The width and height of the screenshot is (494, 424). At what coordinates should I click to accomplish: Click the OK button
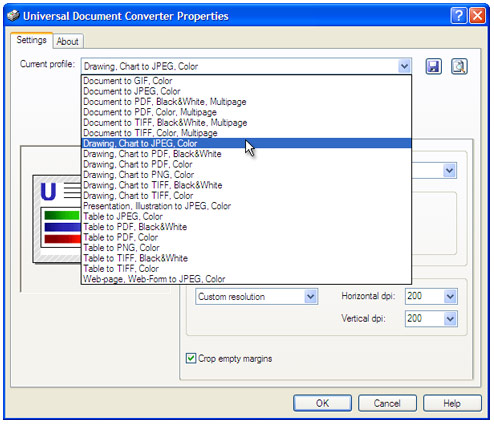pyautogui.click(x=322, y=403)
